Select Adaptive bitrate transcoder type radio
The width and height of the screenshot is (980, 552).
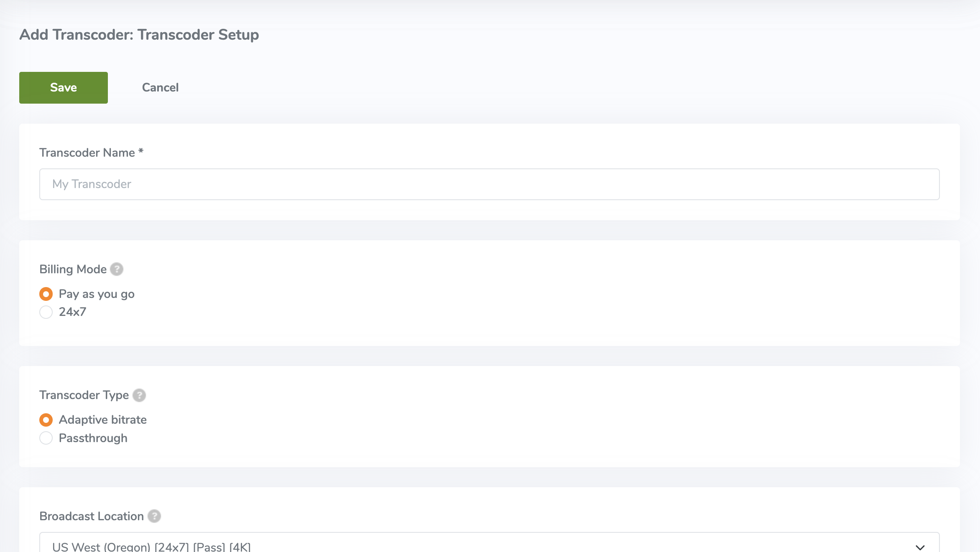point(46,420)
